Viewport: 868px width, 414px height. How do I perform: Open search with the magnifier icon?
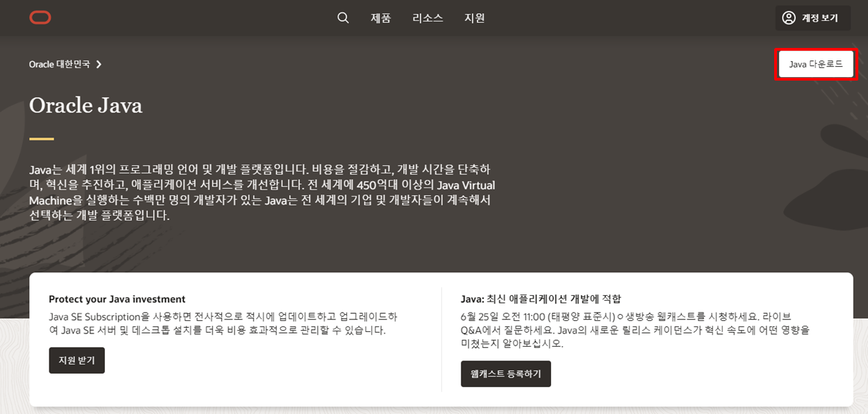[x=343, y=18]
